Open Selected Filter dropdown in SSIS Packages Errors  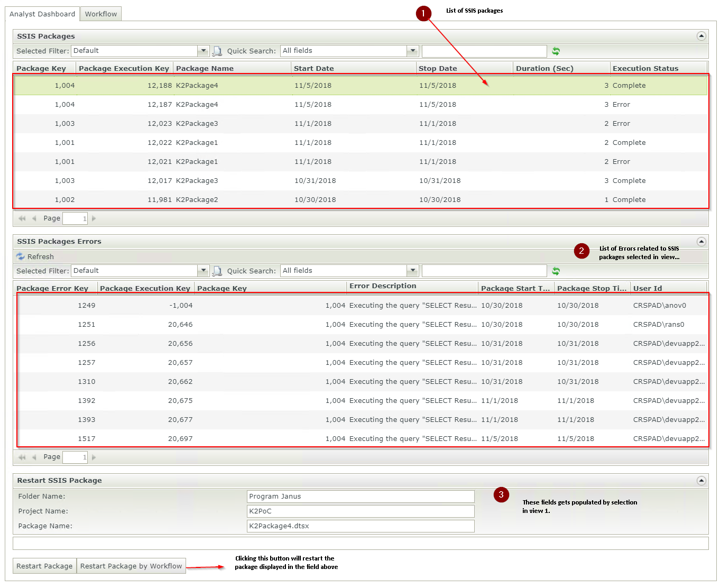[204, 271]
